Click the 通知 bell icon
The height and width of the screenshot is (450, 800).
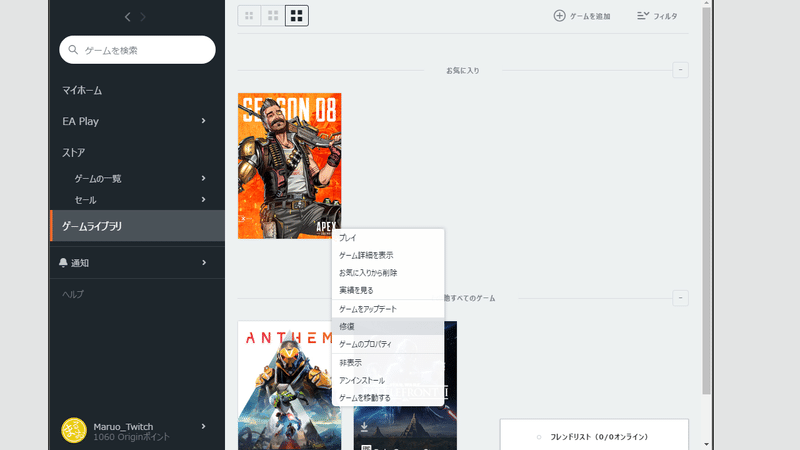[x=63, y=262]
